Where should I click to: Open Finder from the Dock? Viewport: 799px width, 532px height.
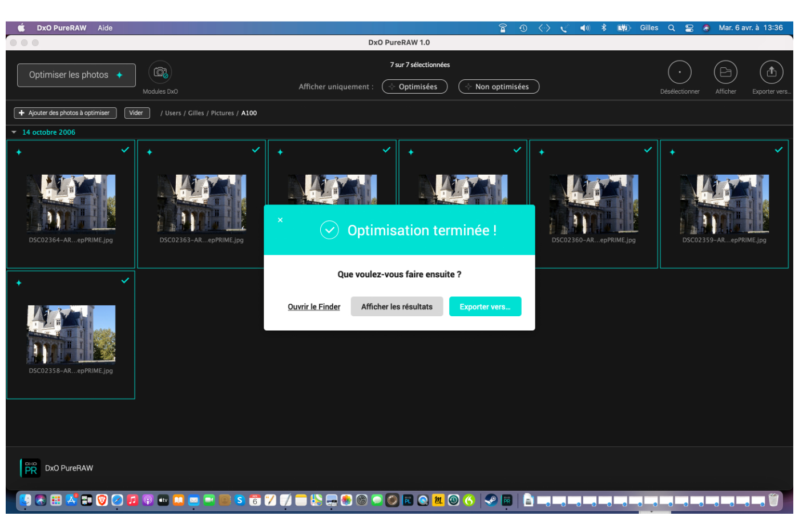click(25, 500)
